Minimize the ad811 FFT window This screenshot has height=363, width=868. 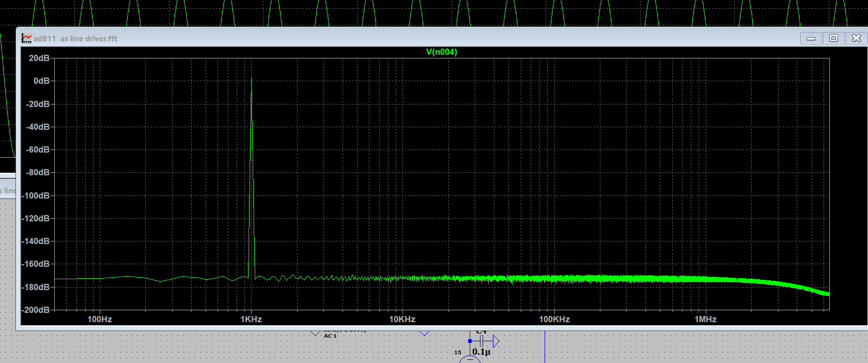tap(811, 38)
